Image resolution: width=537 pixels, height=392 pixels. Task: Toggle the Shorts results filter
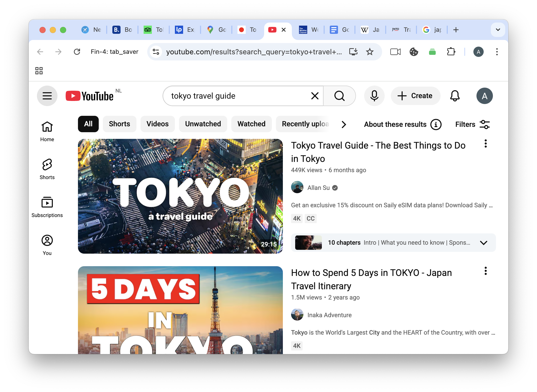pos(120,124)
